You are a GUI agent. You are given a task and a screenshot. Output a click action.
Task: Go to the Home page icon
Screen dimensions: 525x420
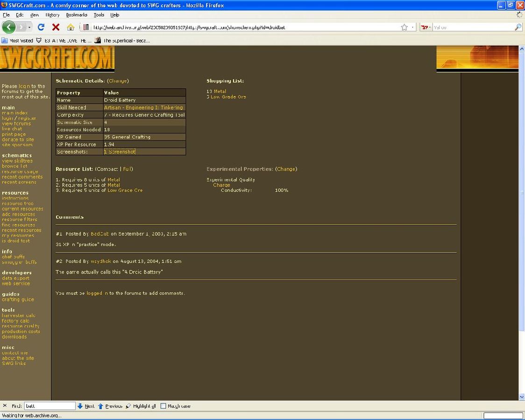[x=71, y=27]
